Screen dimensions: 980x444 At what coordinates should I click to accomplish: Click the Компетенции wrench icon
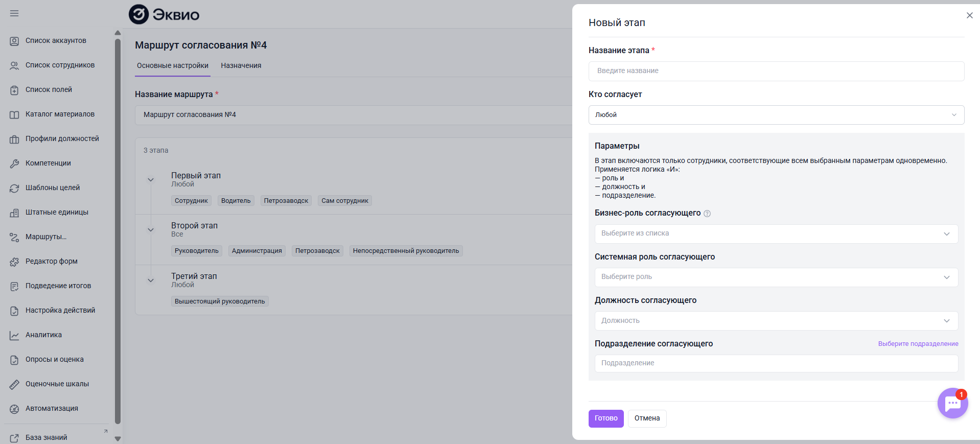click(x=14, y=163)
